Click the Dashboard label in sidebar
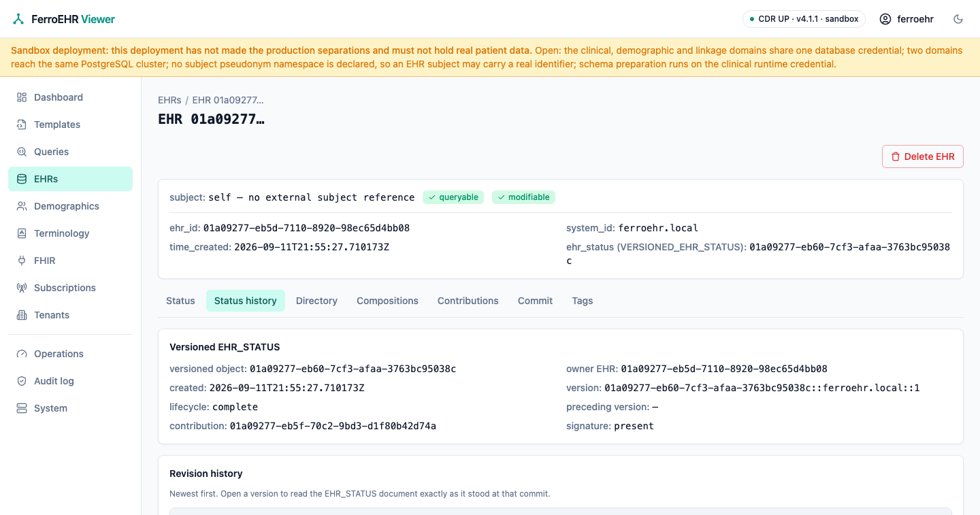 (x=59, y=97)
